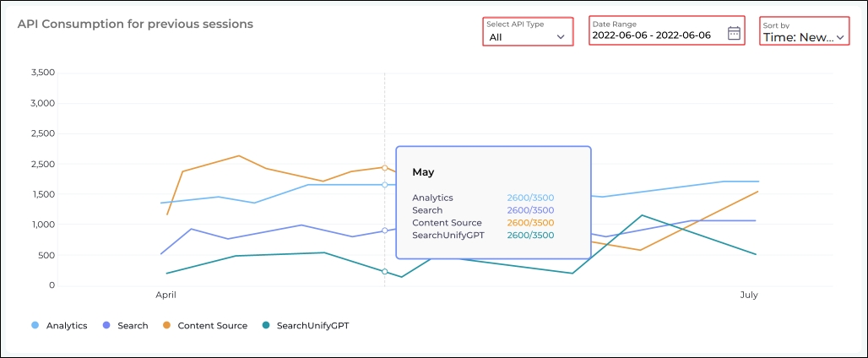The height and width of the screenshot is (358, 868).
Task: Click the July label on x-axis
Action: coord(749,296)
